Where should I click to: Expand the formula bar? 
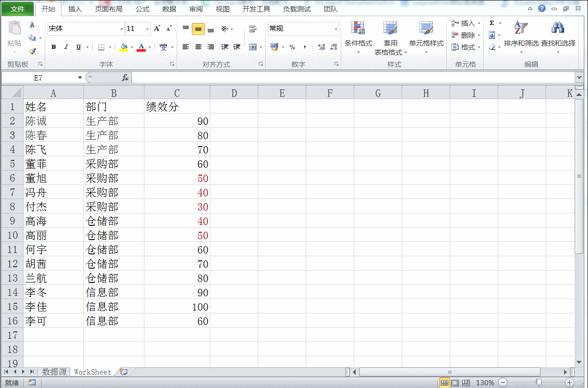(579, 78)
